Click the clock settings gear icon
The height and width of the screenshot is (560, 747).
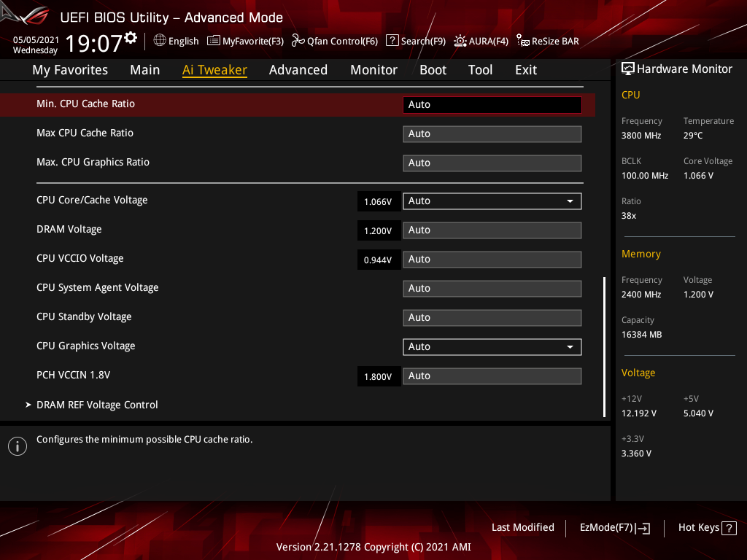[131, 38]
